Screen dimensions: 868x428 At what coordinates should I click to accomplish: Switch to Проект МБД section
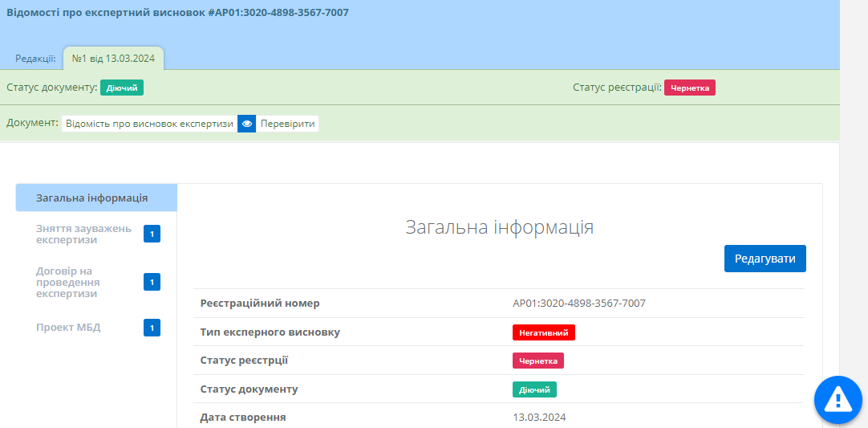pyautogui.click(x=68, y=328)
